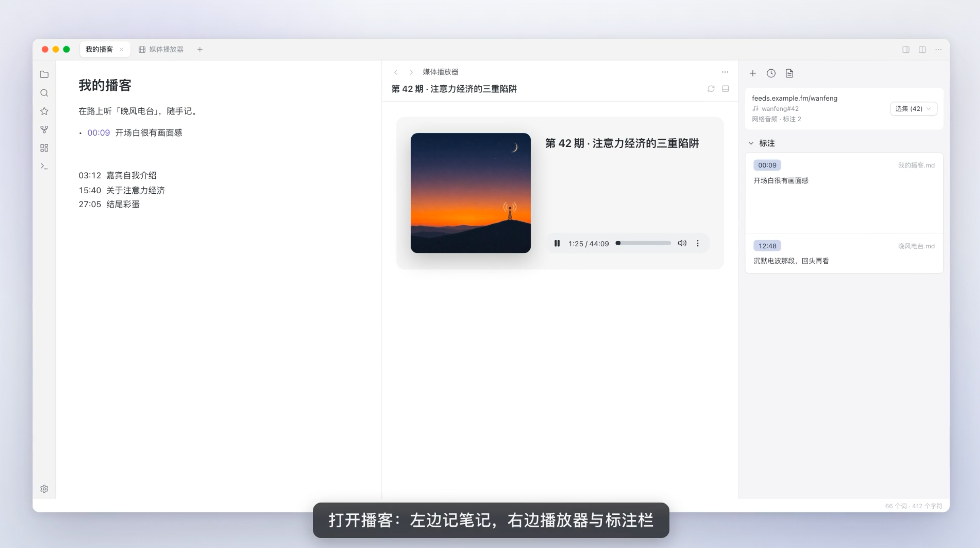
Task: Open the clock history icon in annotation panel
Action: tap(771, 73)
